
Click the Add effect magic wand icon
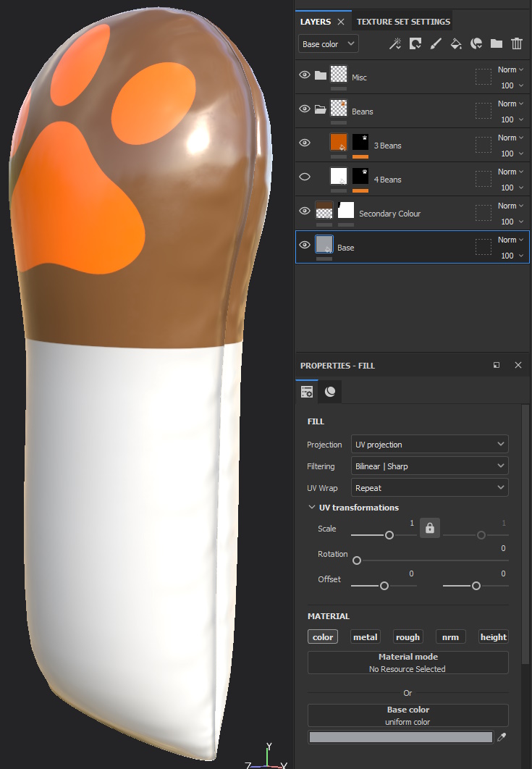click(395, 44)
